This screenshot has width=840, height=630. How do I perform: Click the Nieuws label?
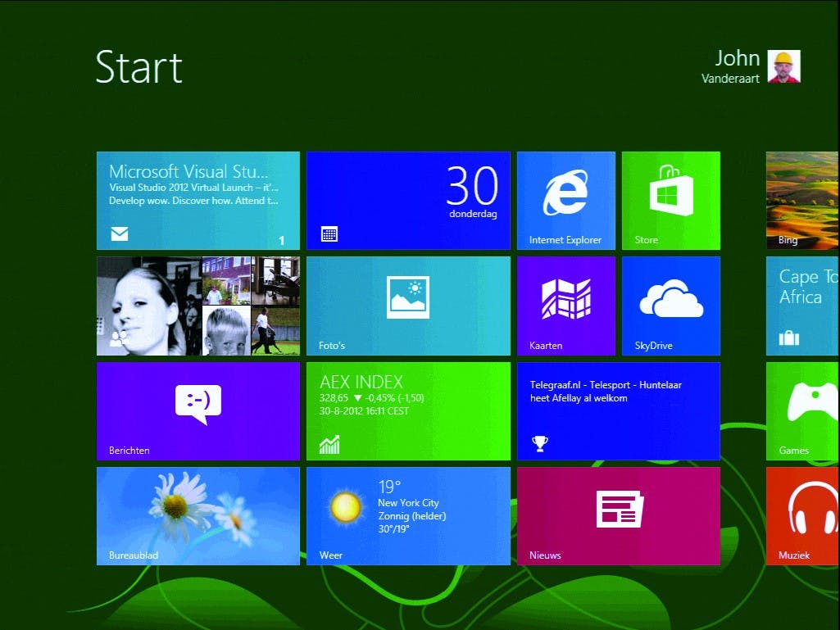point(545,555)
